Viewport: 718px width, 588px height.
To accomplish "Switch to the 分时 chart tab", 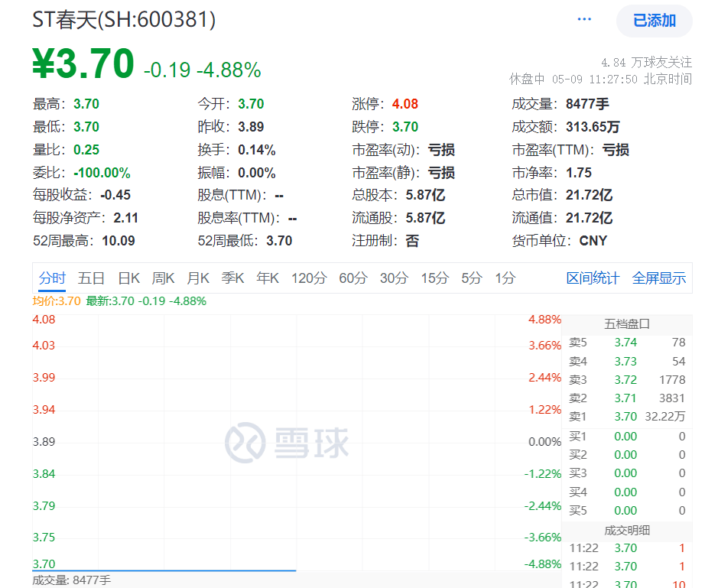I will pyautogui.click(x=52, y=278).
